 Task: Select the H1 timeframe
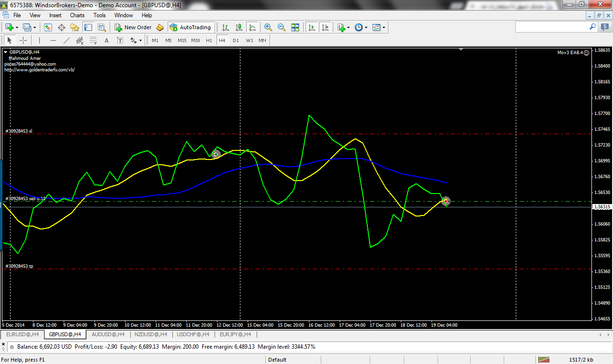pos(209,40)
